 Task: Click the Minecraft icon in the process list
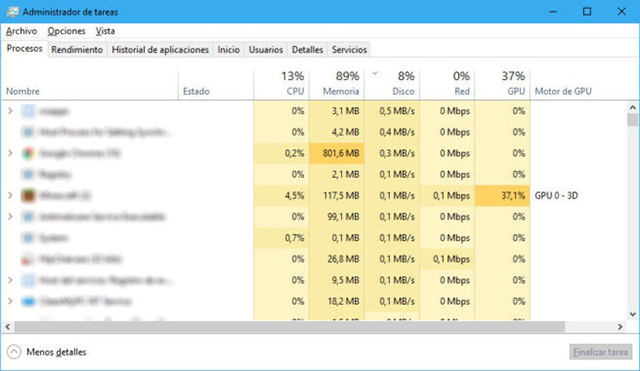click(28, 195)
